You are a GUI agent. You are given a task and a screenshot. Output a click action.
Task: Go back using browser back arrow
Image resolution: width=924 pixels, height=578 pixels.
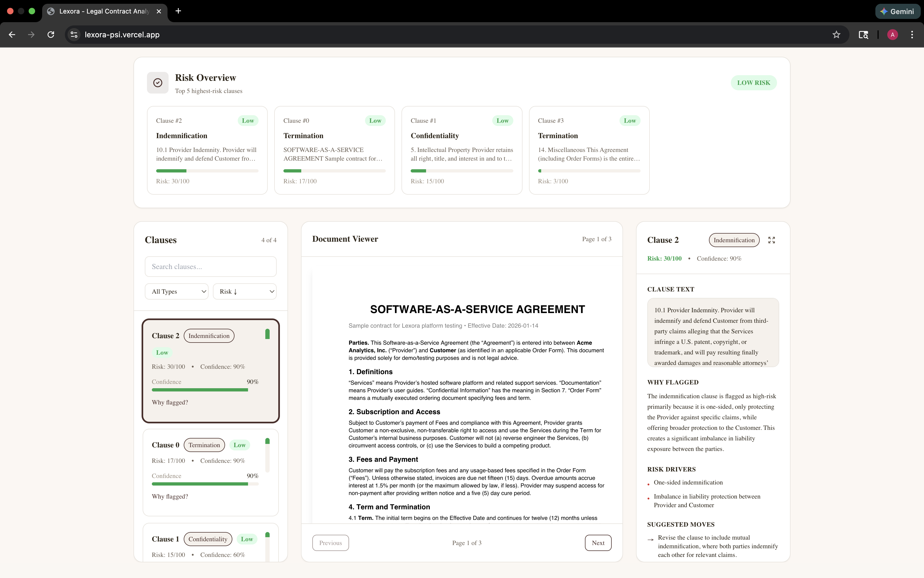pyautogui.click(x=12, y=35)
